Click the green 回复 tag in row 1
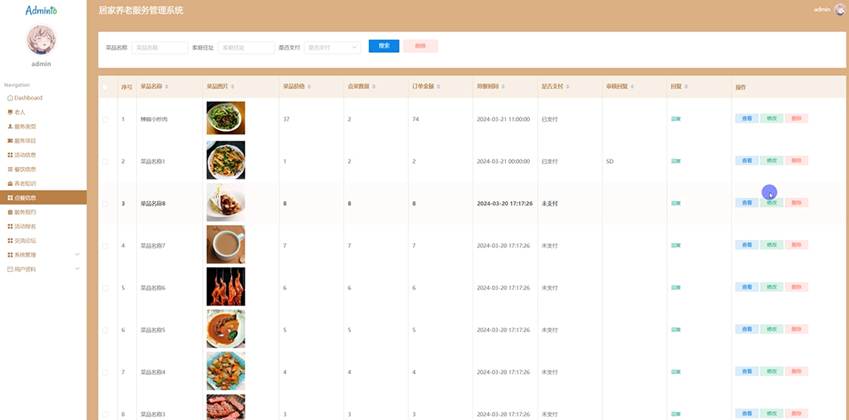This screenshot has height=420, width=849. 676,119
